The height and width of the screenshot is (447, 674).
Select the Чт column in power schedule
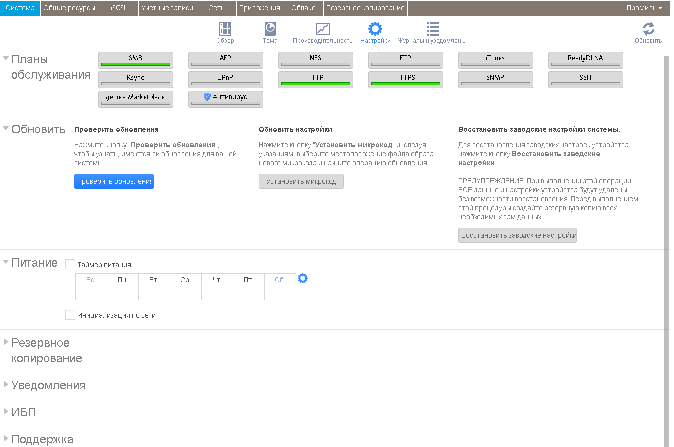coord(216,286)
